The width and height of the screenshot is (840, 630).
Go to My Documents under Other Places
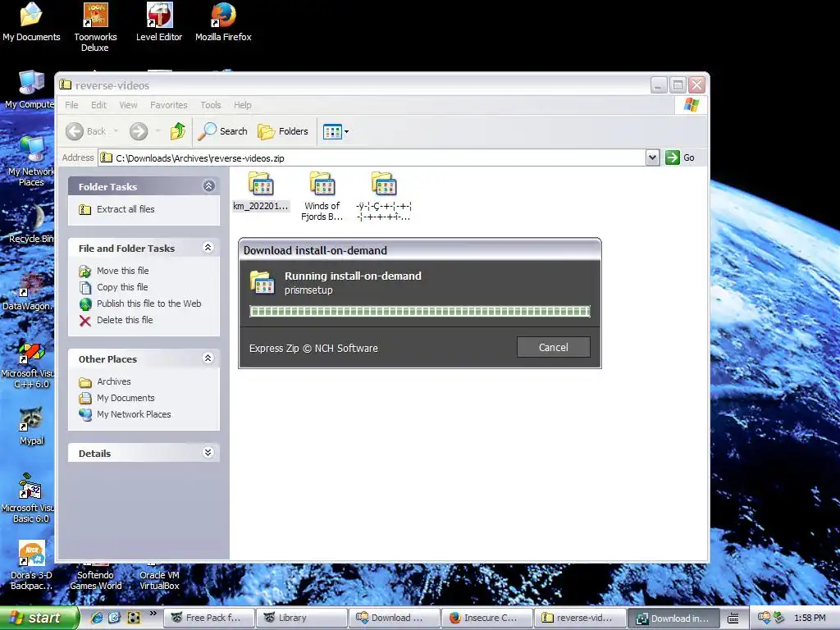(x=116, y=398)
